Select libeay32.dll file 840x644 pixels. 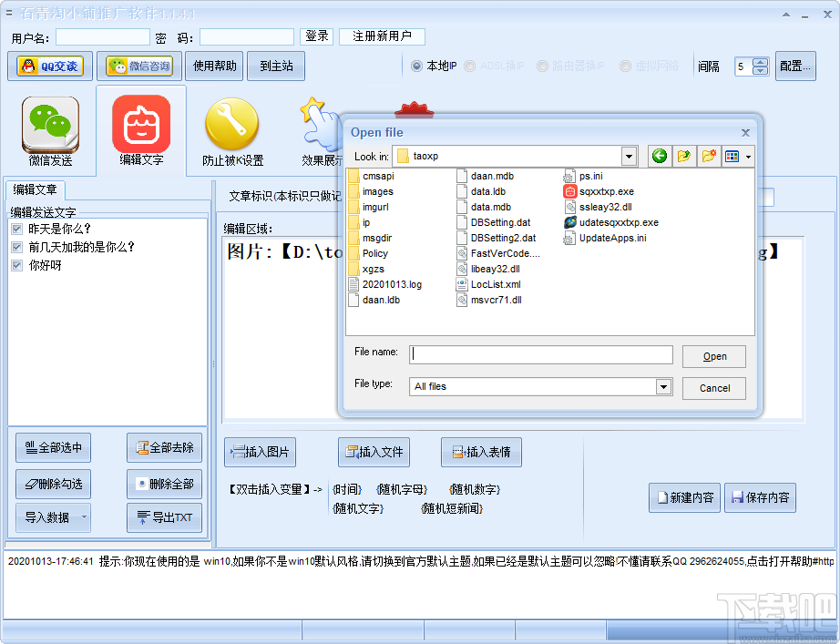click(x=488, y=270)
